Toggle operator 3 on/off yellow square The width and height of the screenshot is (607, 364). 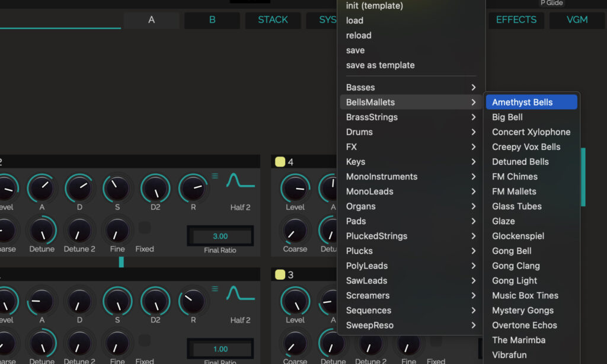(x=280, y=274)
